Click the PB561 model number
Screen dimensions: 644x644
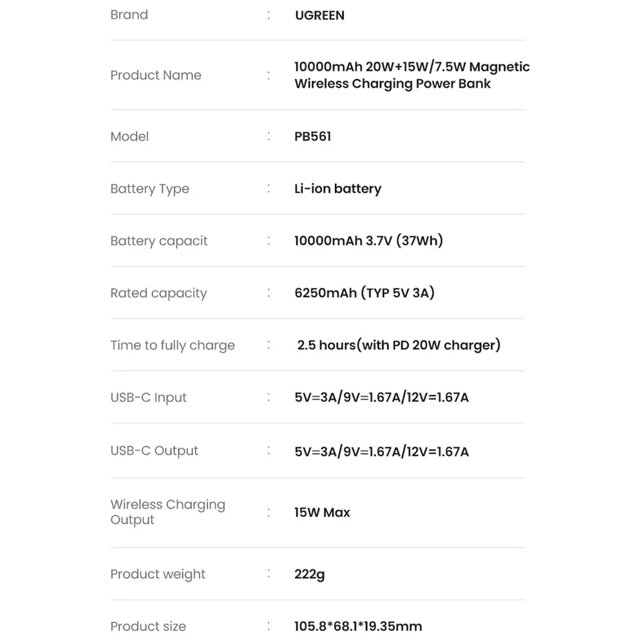(x=312, y=137)
